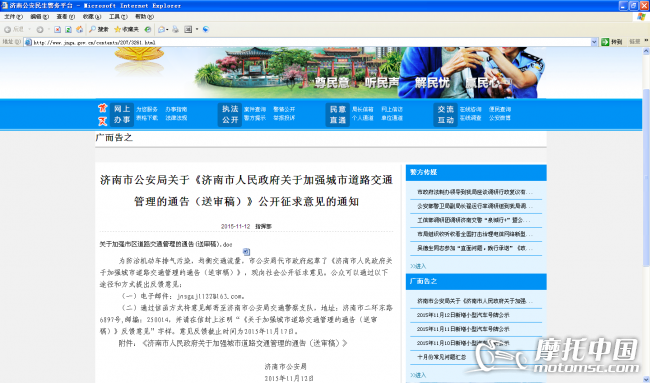Open the Mail button dropdown arrow
Image resolution: width=650 pixels, height=383 pixels.
pos(167,29)
